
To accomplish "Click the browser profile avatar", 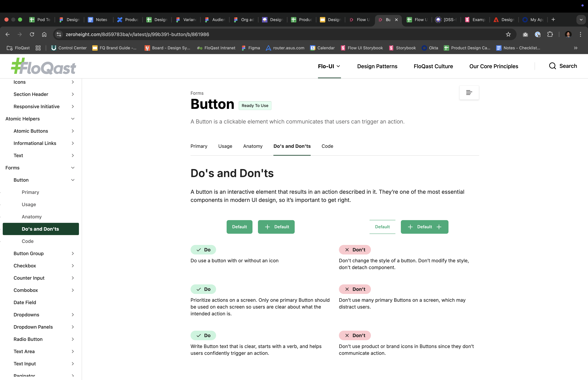I will coord(568,34).
